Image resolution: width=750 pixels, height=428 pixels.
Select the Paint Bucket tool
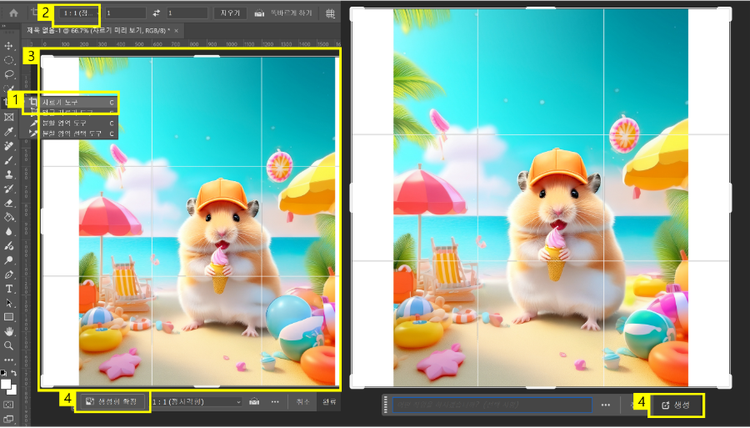coord(9,218)
